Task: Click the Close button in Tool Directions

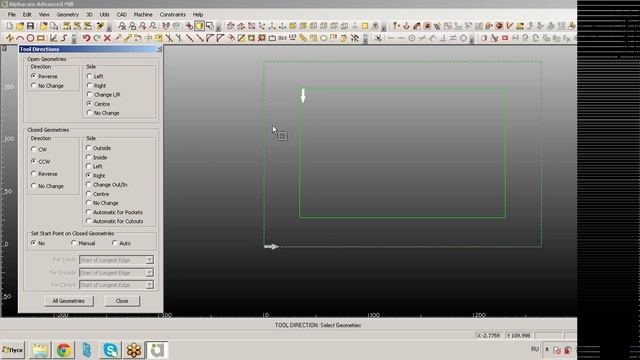Action: click(122, 301)
